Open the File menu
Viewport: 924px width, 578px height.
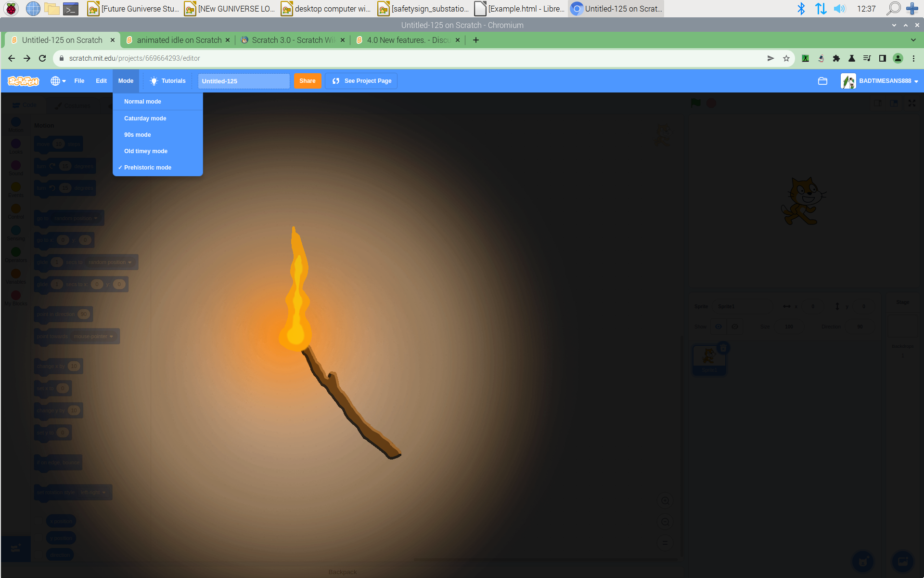pos(79,81)
